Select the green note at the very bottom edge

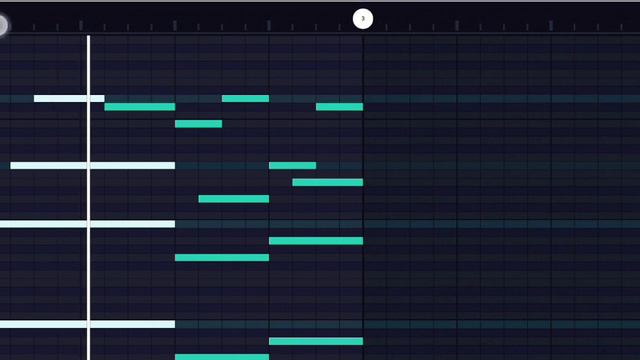[222, 357]
